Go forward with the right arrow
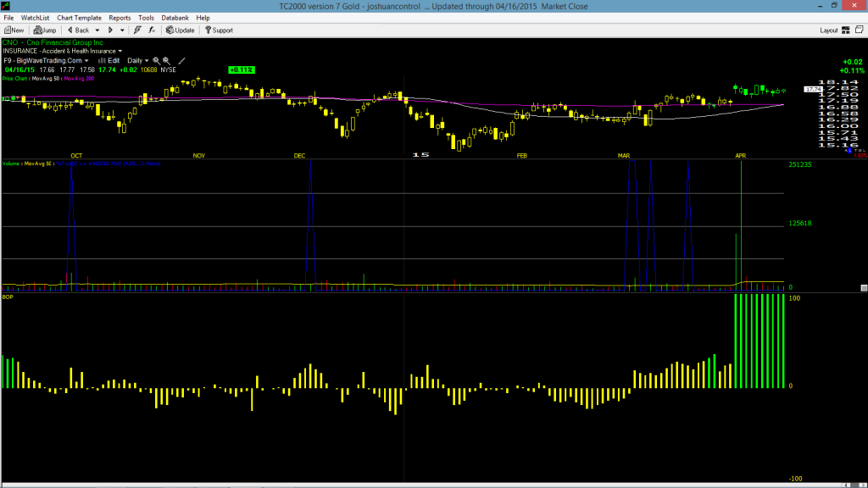 click(x=110, y=30)
